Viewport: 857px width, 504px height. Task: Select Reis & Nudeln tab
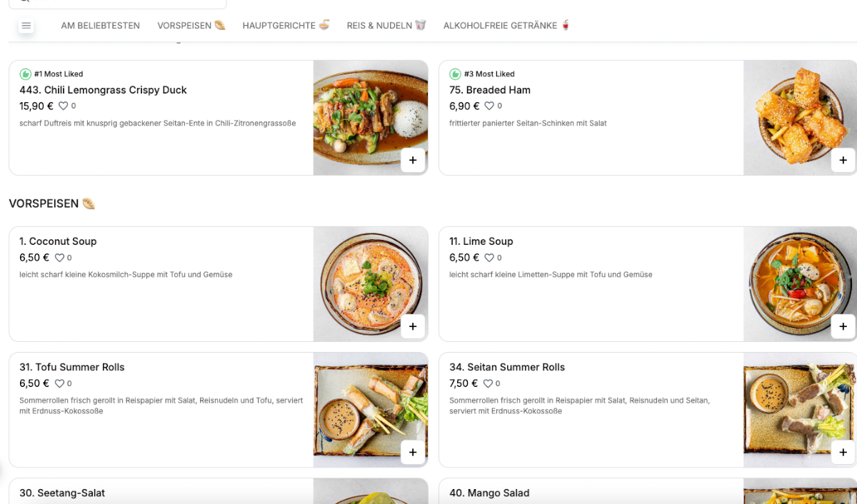(x=386, y=26)
